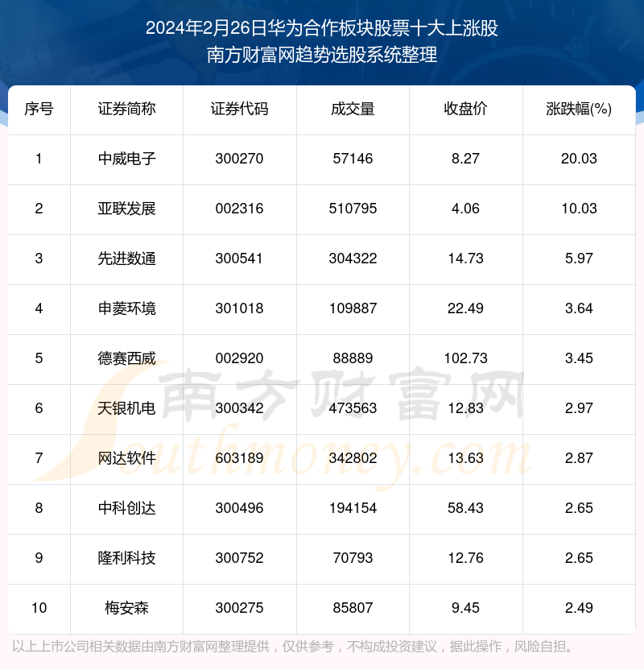Select stock name 德赛西威
Screen dimensions: 644x670
(127, 359)
